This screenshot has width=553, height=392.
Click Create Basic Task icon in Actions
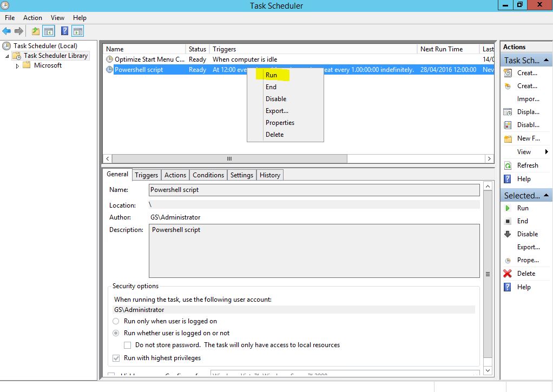(x=508, y=73)
